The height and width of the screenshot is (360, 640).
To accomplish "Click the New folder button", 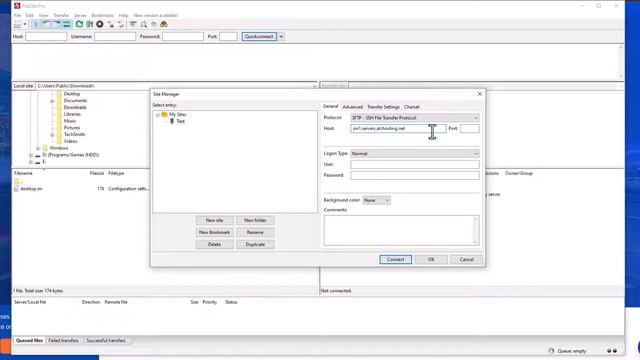I will click(x=255, y=220).
